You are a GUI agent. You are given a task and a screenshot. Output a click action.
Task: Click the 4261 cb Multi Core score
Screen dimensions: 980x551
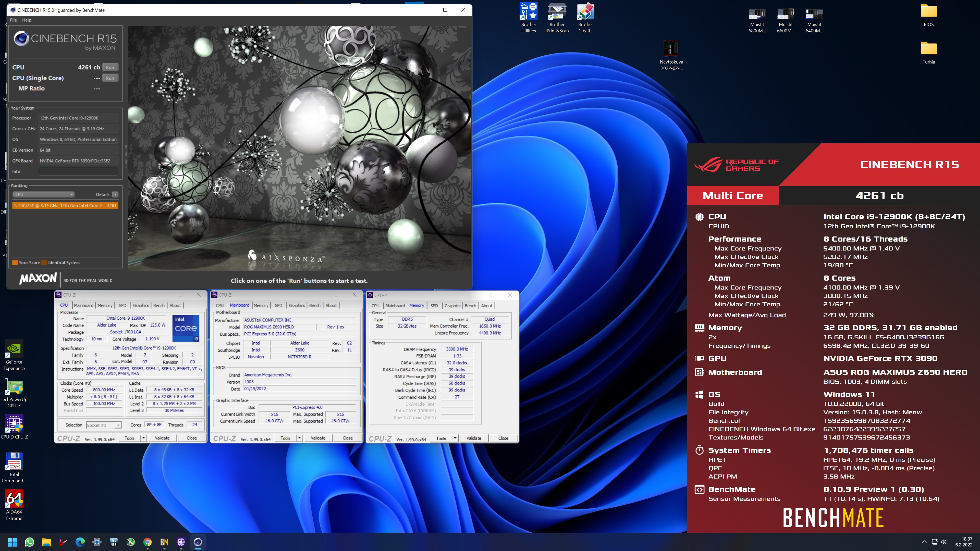point(879,195)
